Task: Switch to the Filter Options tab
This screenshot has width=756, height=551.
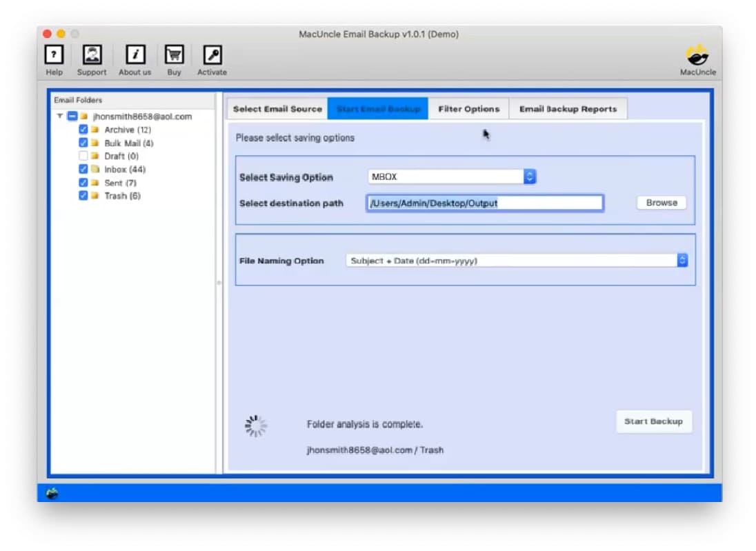Action: coord(469,108)
